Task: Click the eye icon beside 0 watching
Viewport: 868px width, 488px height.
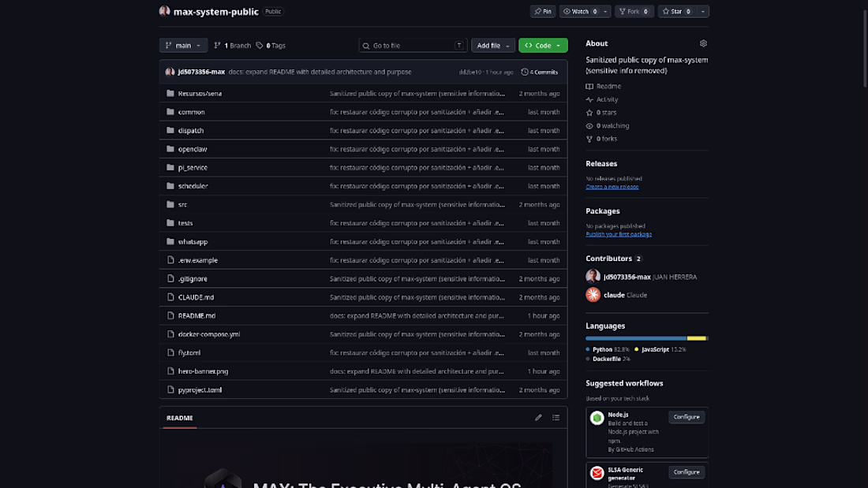Action: [x=589, y=125]
